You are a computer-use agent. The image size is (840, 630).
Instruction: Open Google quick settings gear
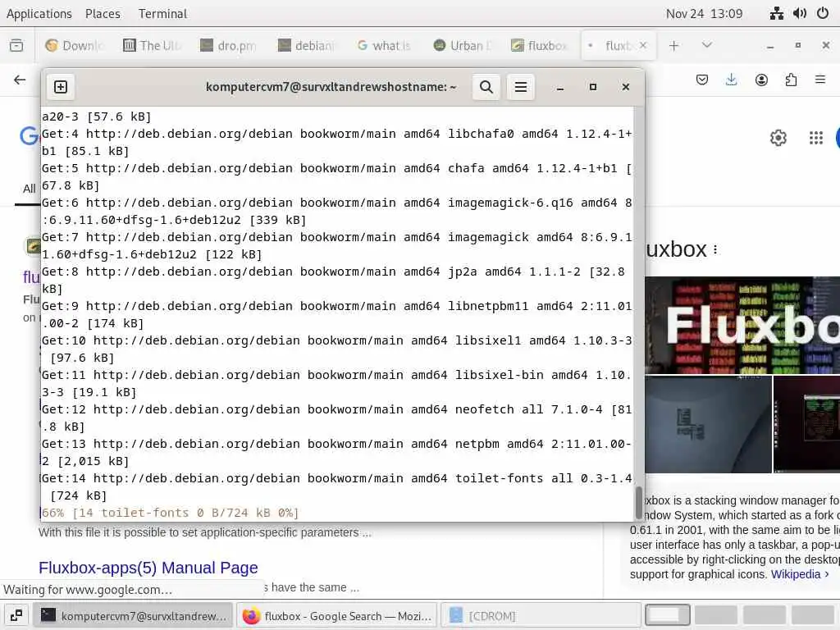778,138
